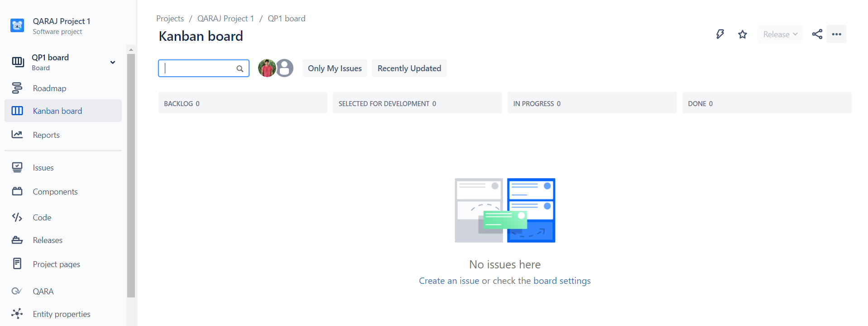This screenshot has width=868, height=326.
Task: Click the QARAJ Project 1 avatar icon
Action: coord(17,25)
